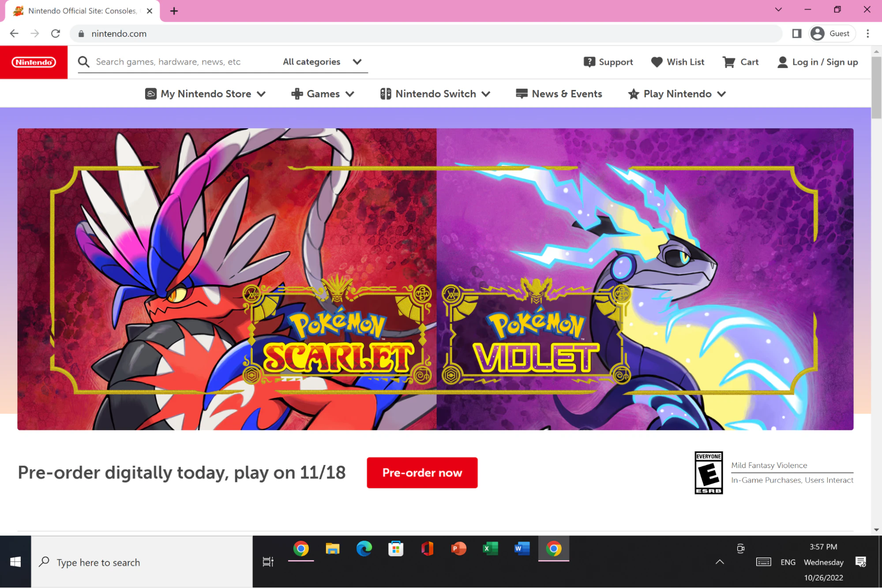The image size is (882, 588).
Task: Click the Cart link text
Action: point(749,62)
